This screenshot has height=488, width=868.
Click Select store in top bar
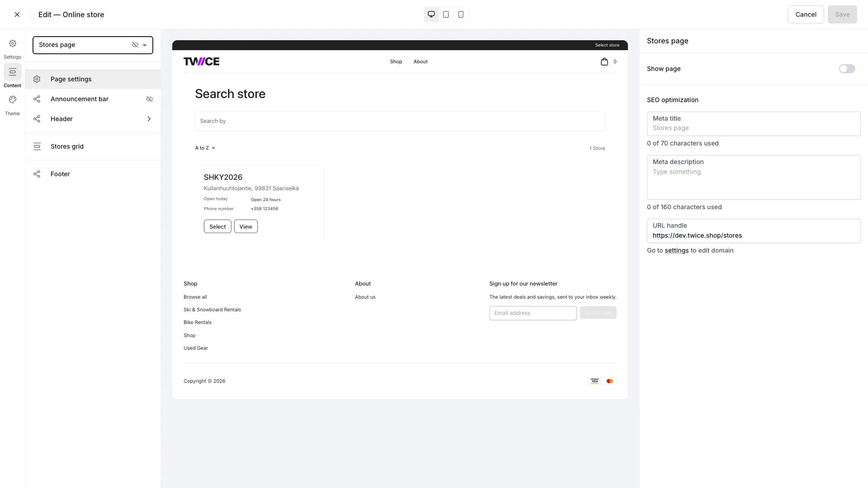coord(607,45)
